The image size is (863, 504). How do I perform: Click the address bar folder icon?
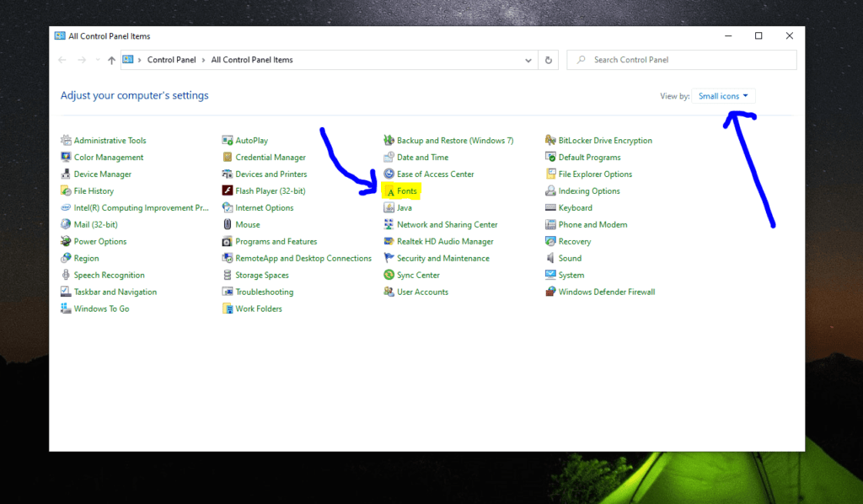128,60
